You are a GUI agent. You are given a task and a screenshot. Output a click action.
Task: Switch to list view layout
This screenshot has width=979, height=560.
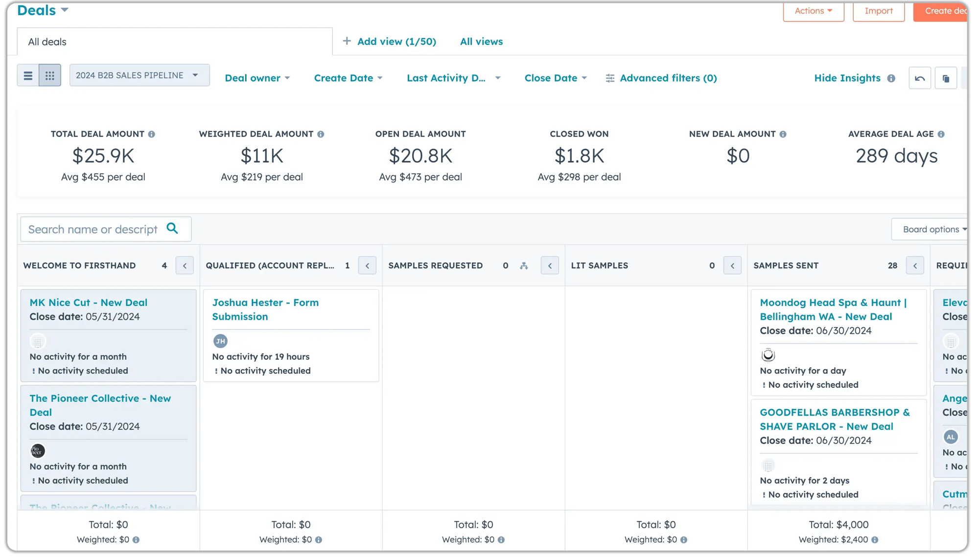[28, 75]
